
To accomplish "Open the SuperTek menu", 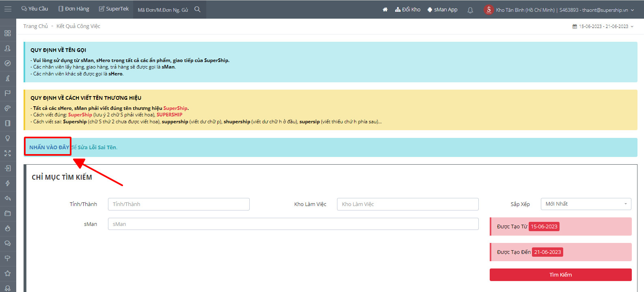I will 114,9.
